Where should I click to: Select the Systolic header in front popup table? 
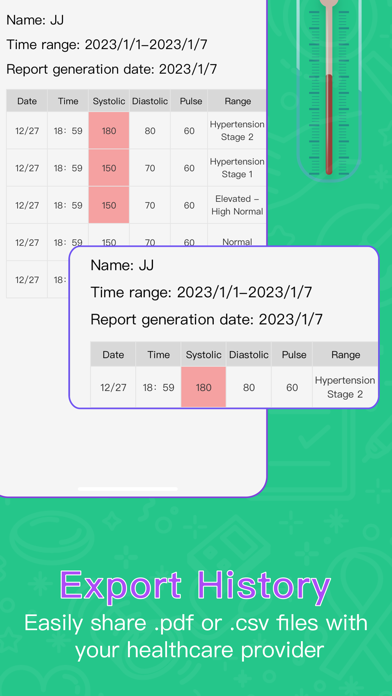(x=203, y=355)
